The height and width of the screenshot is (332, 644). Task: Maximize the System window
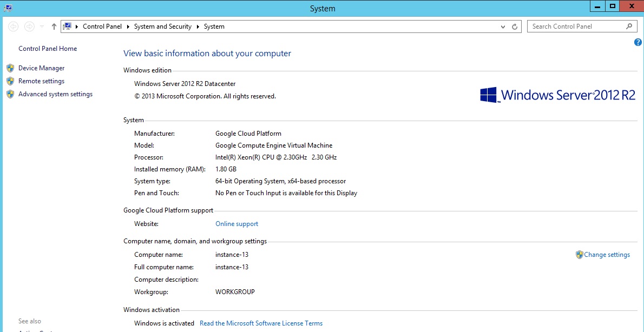613,6
